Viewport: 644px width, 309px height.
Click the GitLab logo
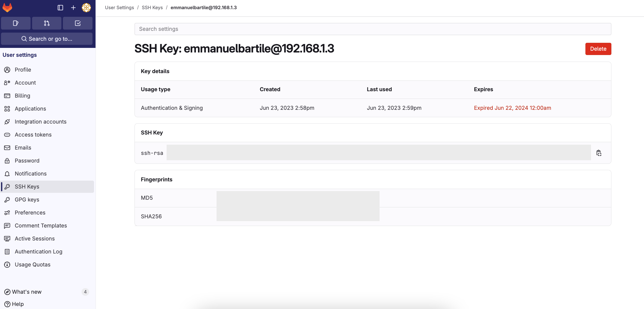(x=7, y=7)
